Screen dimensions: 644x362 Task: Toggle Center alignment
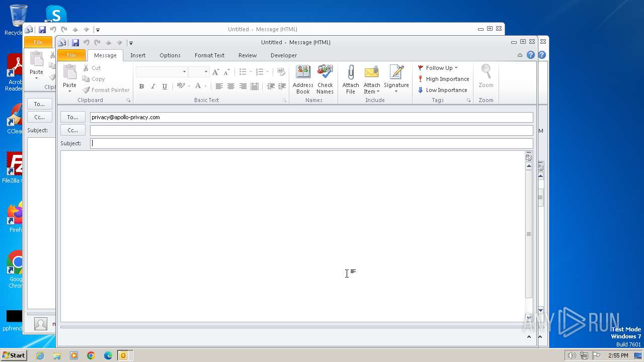[x=231, y=86]
